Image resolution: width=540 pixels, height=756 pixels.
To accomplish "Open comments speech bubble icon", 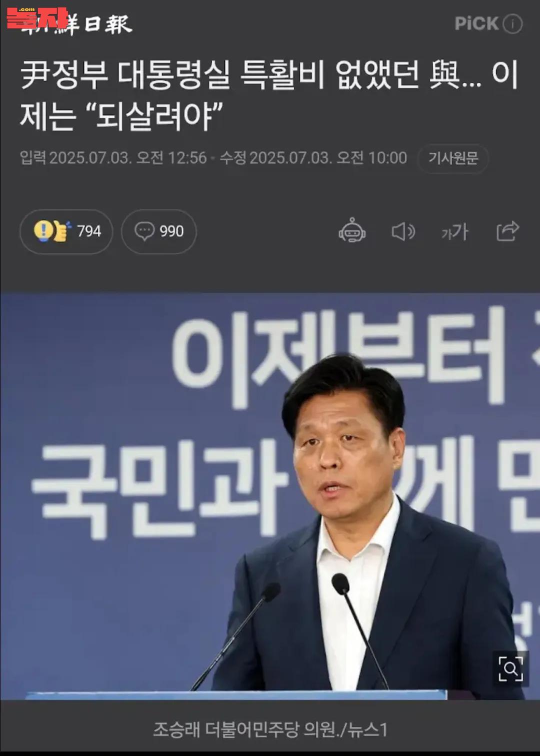I will point(144,231).
